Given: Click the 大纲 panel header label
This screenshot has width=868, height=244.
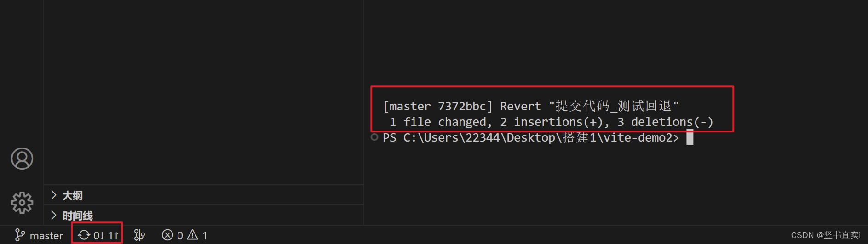Looking at the screenshot, I should tap(73, 196).
